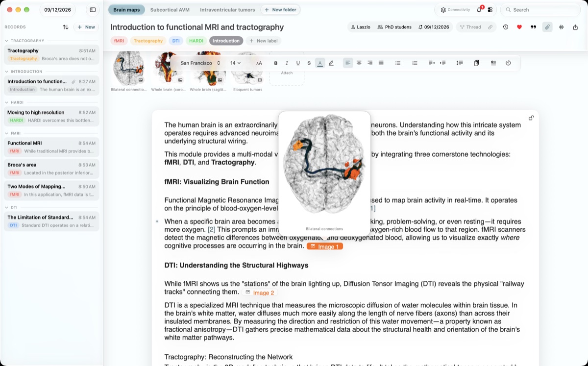Align text left

348,63
